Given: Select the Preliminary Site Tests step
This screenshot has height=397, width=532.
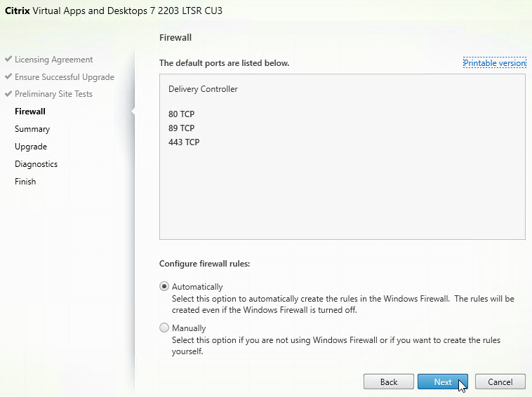Looking at the screenshot, I should click(x=53, y=94).
